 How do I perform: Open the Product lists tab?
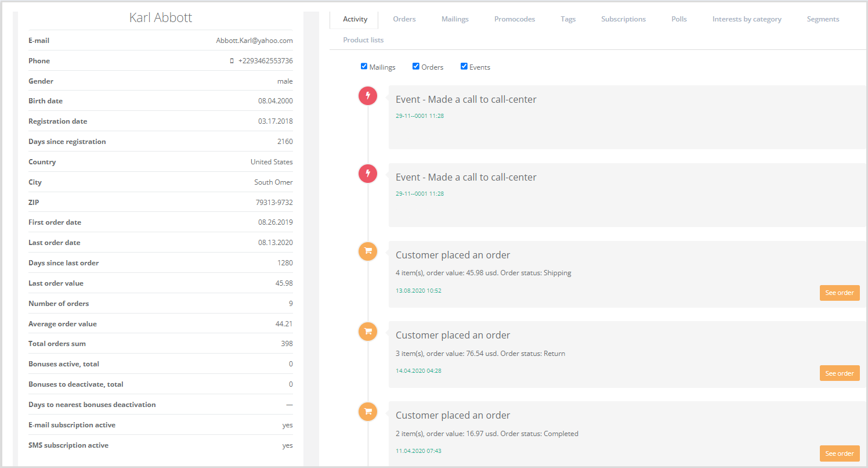363,40
